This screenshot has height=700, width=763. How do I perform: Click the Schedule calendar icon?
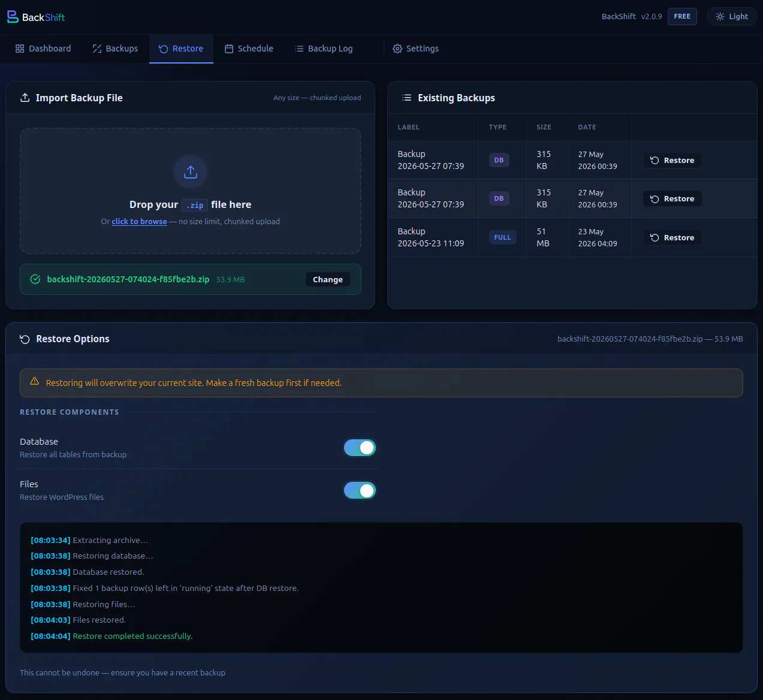pos(229,49)
